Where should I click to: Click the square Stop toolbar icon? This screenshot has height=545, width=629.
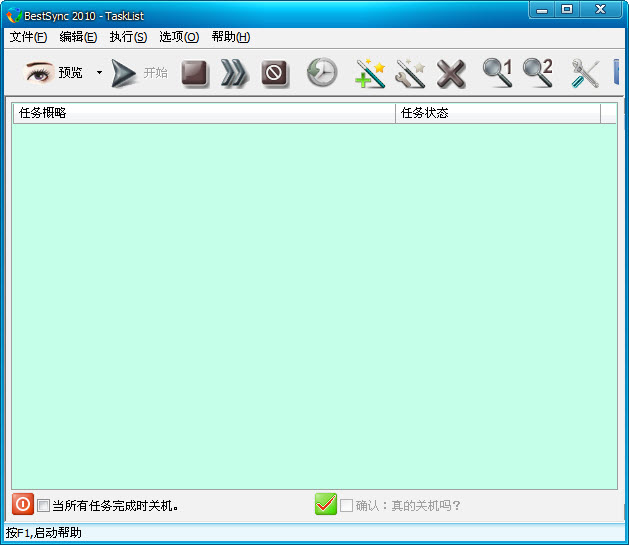pyautogui.click(x=194, y=73)
